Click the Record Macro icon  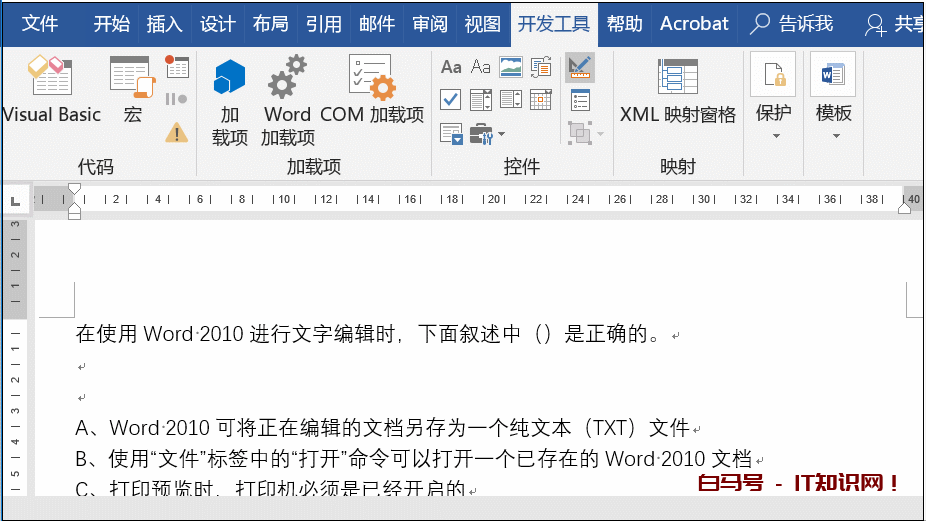click(177, 67)
